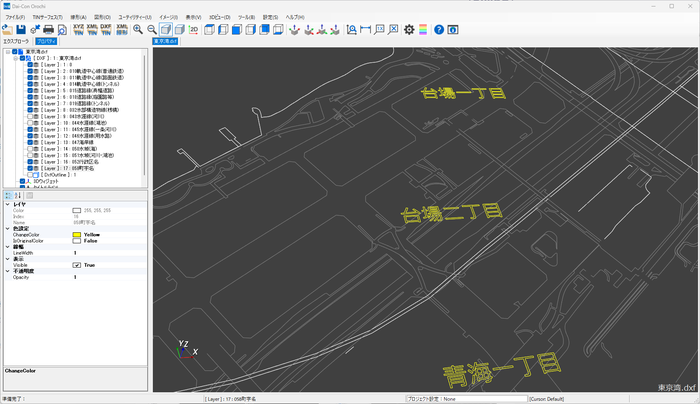Click the coordinate area zoom magnifier icon

point(352,29)
